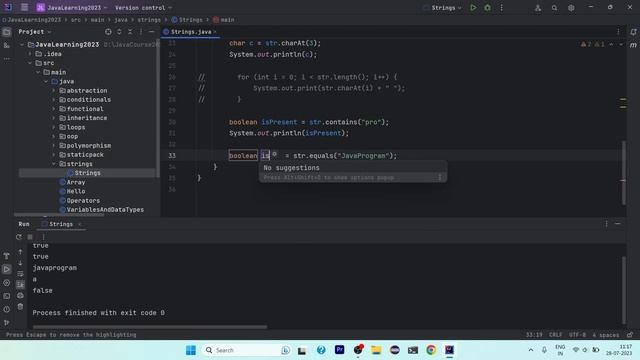Open the Structure tool window icon
Image resolution: width=640 pixels, height=360 pixels.
click(7, 45)
